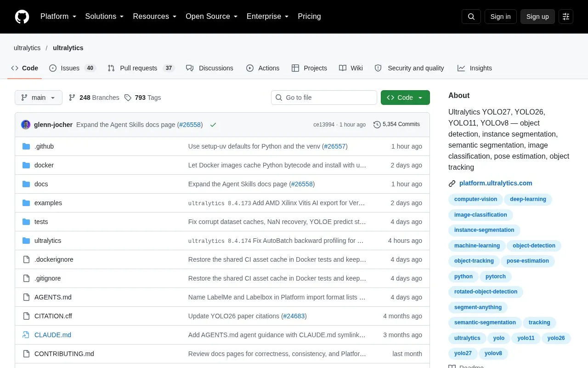Go to the ultralytics owner profile
This screenshot has width=588, height=368.
[x=27, y=48]
